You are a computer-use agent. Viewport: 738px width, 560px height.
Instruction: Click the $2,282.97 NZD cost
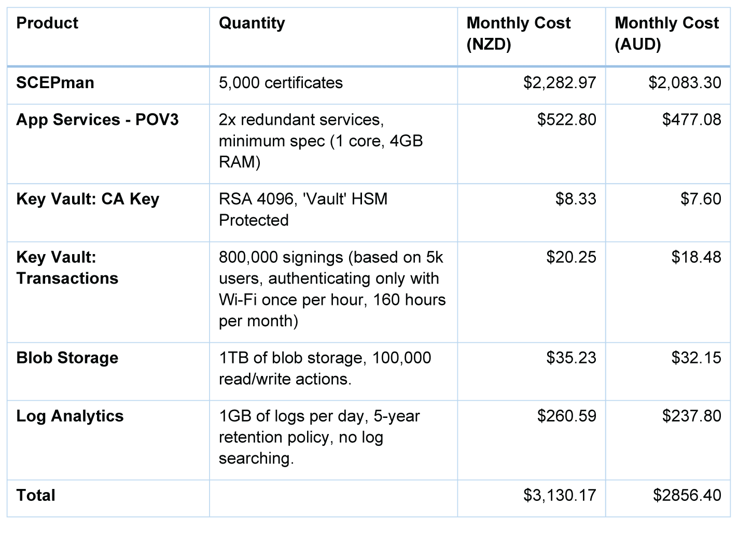[x=560, y=83]
